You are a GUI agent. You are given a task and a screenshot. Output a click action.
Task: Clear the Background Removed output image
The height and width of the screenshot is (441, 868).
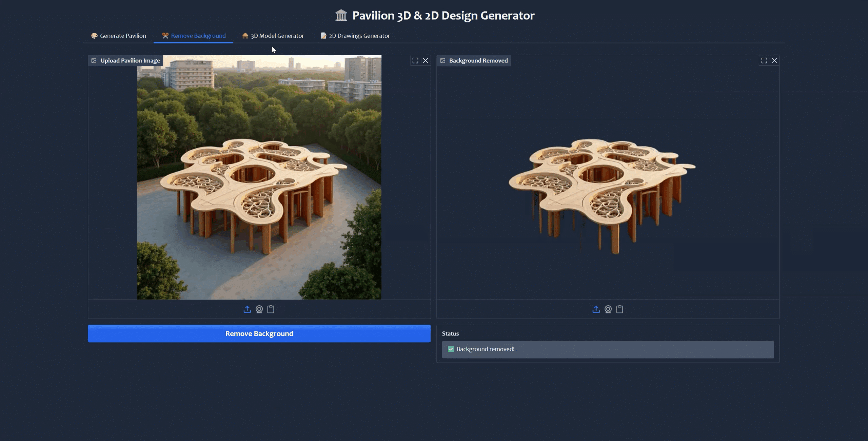tap(774, 60)
